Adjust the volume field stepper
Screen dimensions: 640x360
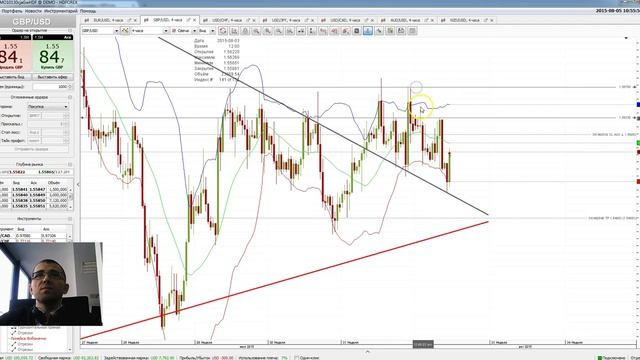tap(70, 87)
